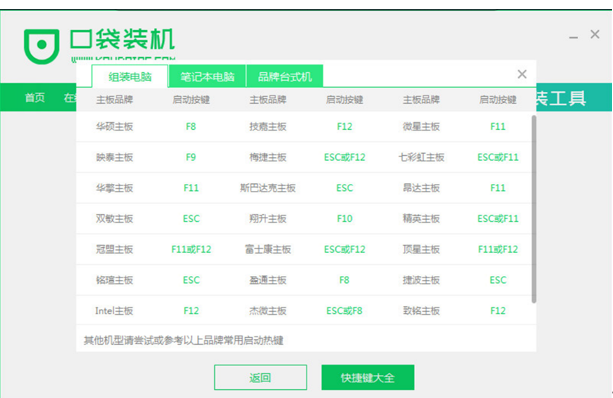Click ESC hotkey beside 捷波主板
Image resolution: width=613 pixels, height=398 pixels.
click(498, 280)
